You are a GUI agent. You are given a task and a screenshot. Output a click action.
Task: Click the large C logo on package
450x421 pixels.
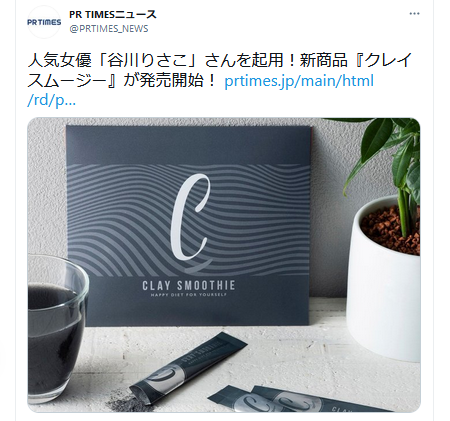coord(191,217)
